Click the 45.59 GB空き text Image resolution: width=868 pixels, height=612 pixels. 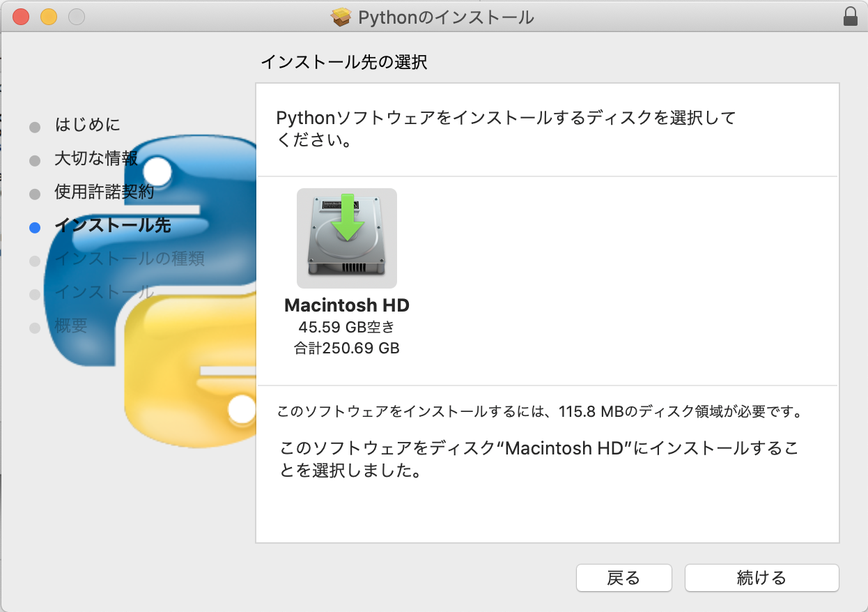pyautogui.click(x=347, y=327)
